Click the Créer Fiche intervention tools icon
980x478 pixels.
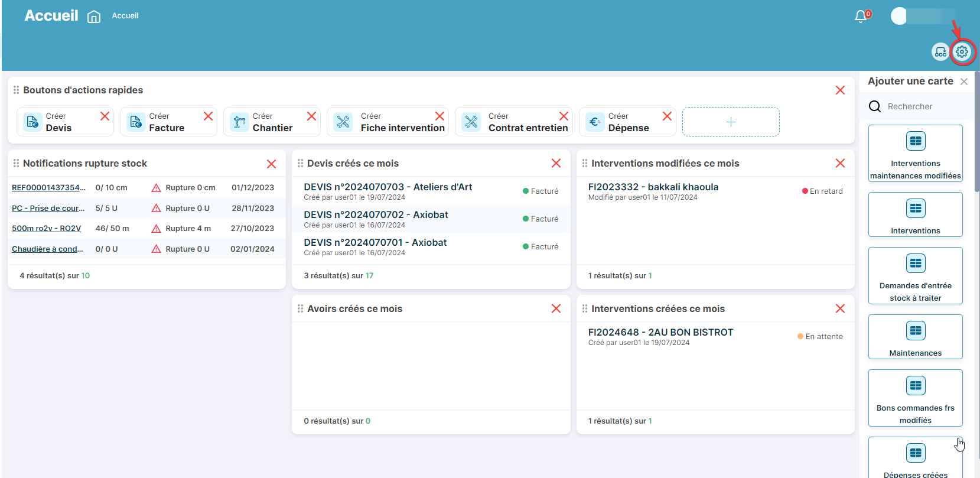coord(343,122)
